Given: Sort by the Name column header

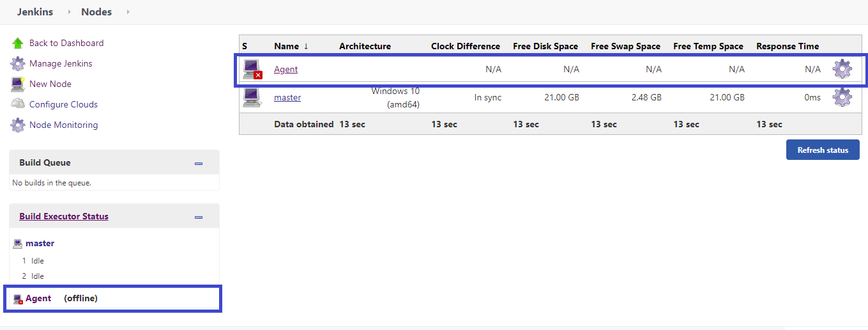Looking at the screenshot, I should pyautogui.click(x=291, y=46).
